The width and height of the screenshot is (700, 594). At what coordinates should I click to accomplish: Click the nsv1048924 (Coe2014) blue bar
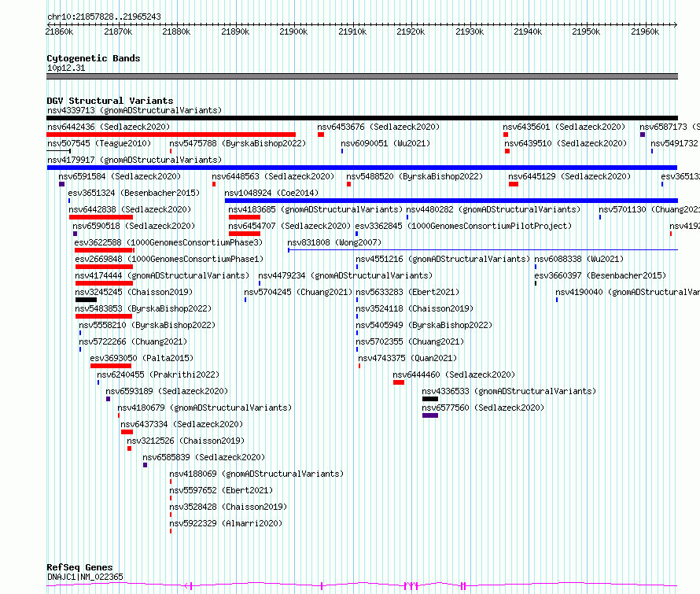coord(451,201)
